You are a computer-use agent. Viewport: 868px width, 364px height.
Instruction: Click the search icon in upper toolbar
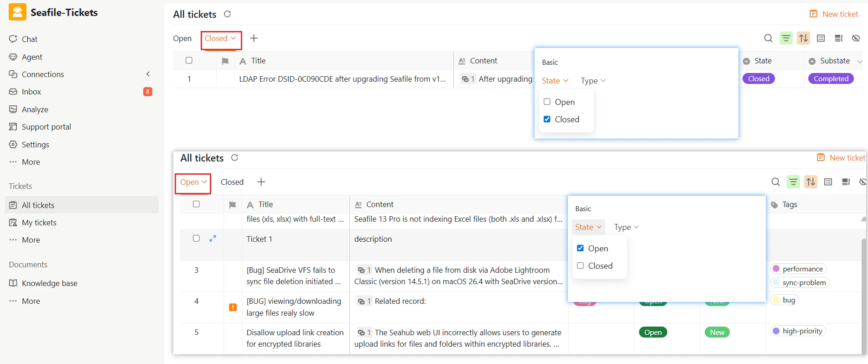pos(768,38)
